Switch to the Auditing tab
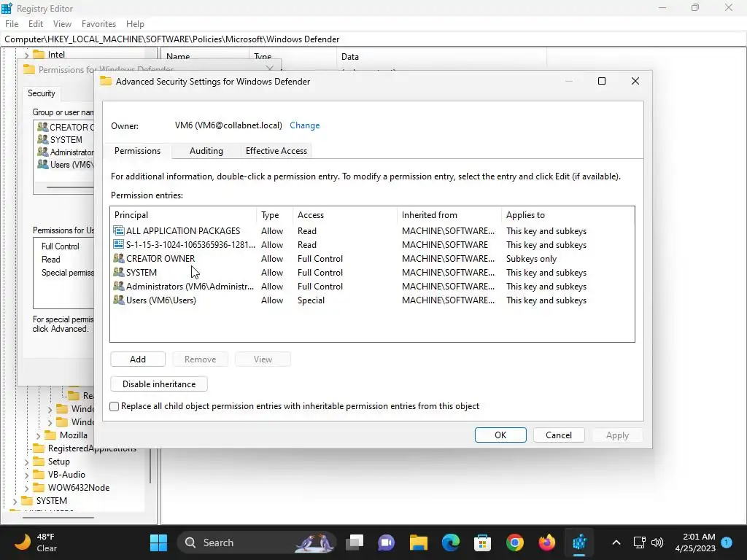This screenshot has width=747, height=560. (206, 151)
